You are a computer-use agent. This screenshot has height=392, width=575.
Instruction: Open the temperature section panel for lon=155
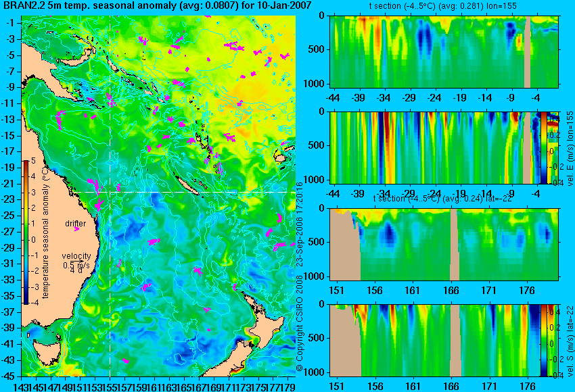[x=444, y=51]
